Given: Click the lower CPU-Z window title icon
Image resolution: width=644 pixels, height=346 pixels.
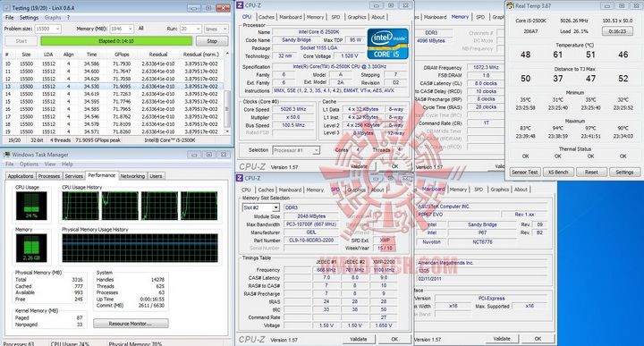Looking at the screenshot, I should tap(240, 178).
